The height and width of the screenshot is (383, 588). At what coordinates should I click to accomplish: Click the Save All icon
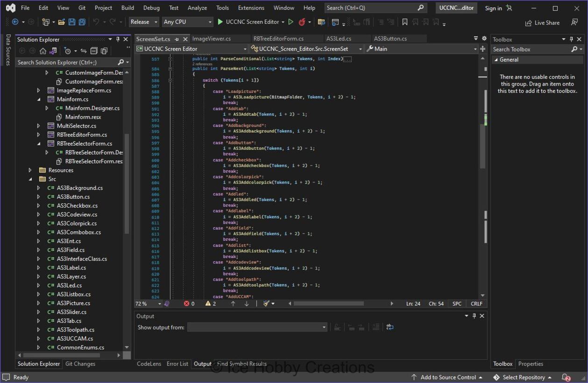click(82, 22)
